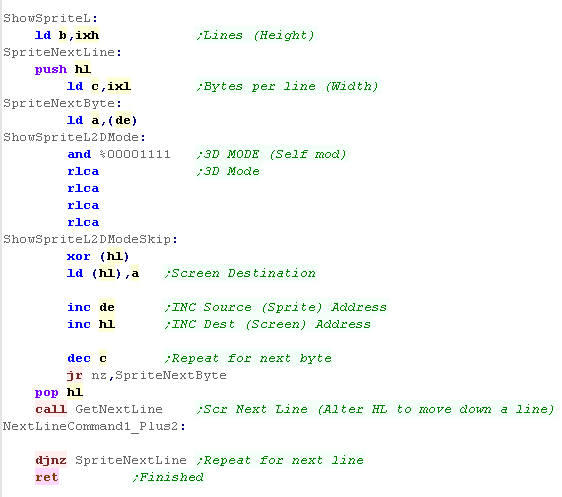Viewport: 562px width, 497px height.
Task: Click the 'djnz SpriteNextLine' instruction
Action: pyautogui.click(x=111, y=460)
